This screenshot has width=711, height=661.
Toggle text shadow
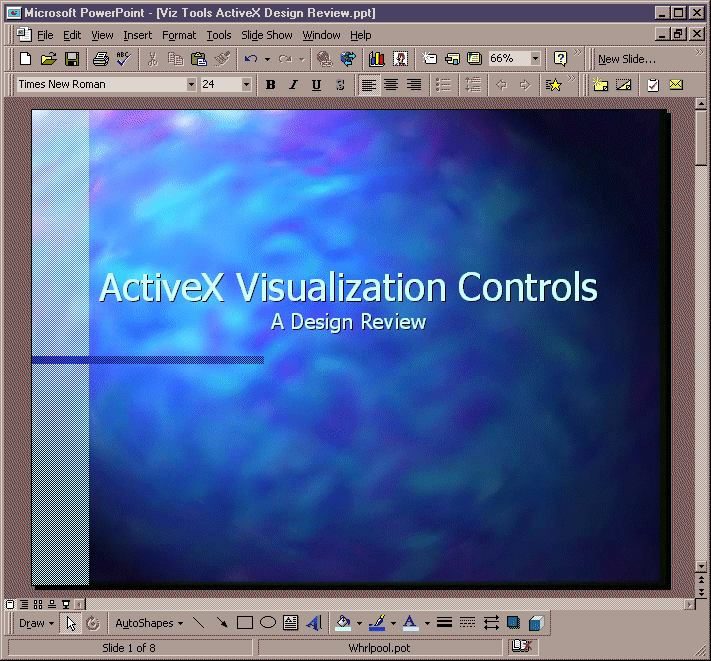[x=340, y=84]
